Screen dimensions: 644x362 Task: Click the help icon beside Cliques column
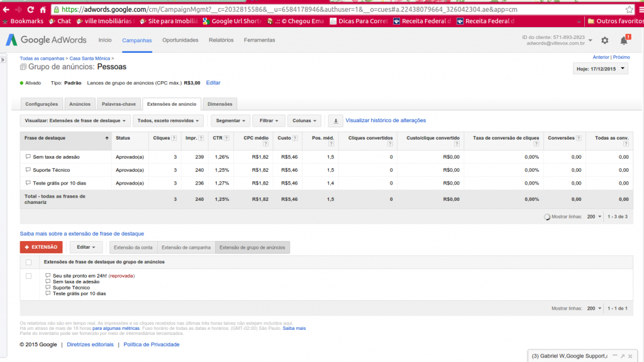[x=174, y=138]
